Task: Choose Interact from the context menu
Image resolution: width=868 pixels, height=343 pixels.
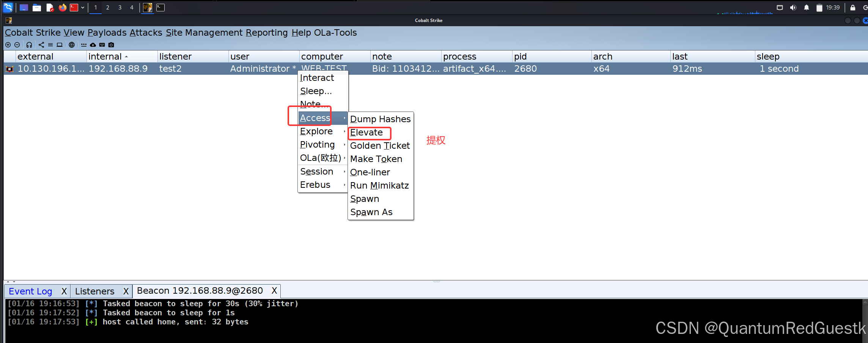Action: (x=323, y=78)
